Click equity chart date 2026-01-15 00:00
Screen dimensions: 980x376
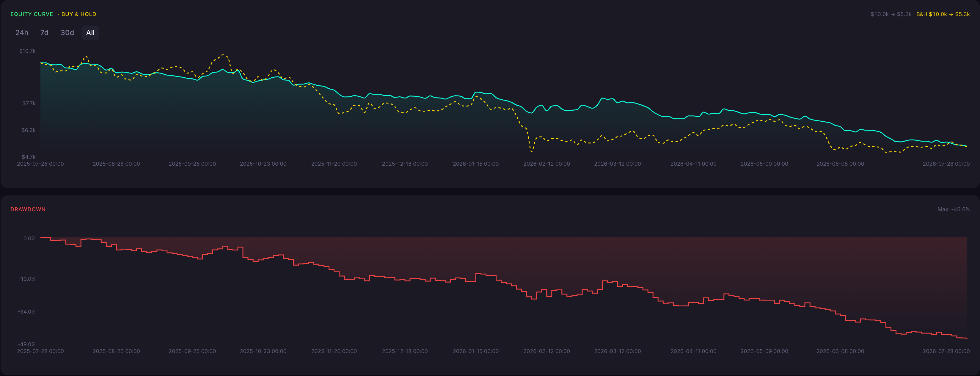[475, 164]
